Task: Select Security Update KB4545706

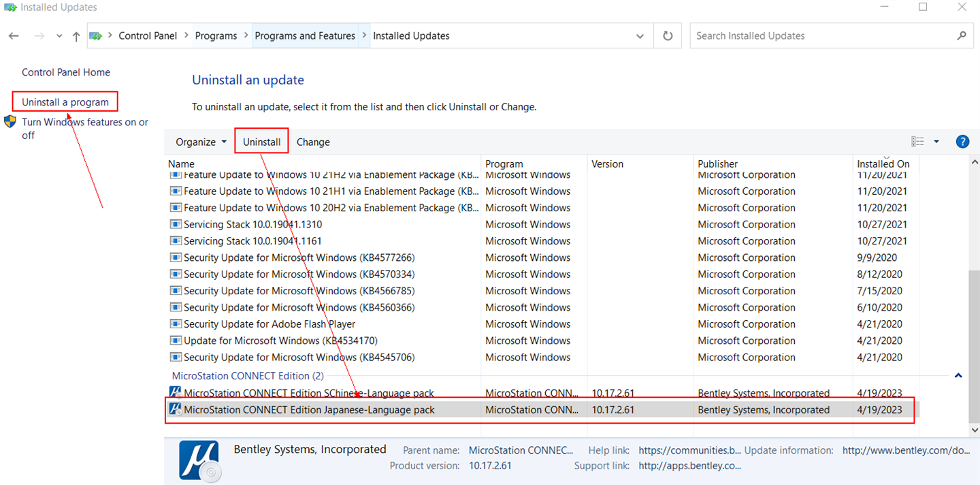Action: [542, 357]
